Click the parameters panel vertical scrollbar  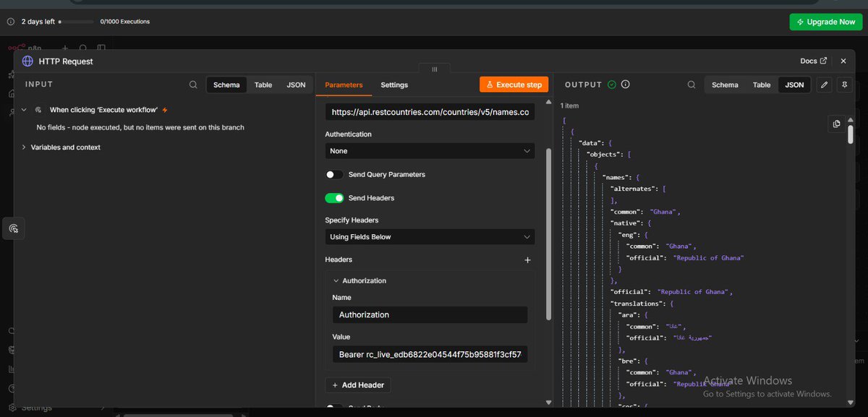pos(548,234)
